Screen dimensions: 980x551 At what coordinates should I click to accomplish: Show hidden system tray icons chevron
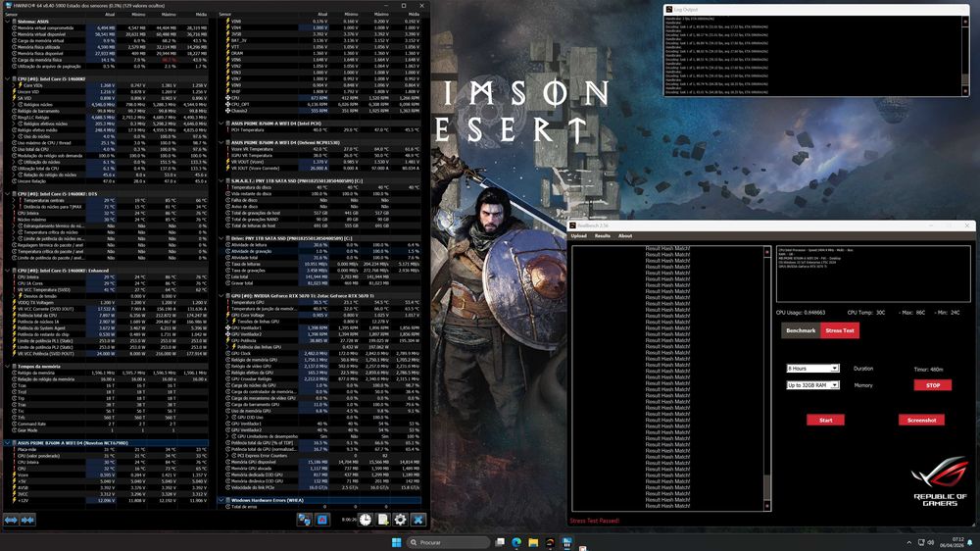pyautogui.click(x=908, y=542)
